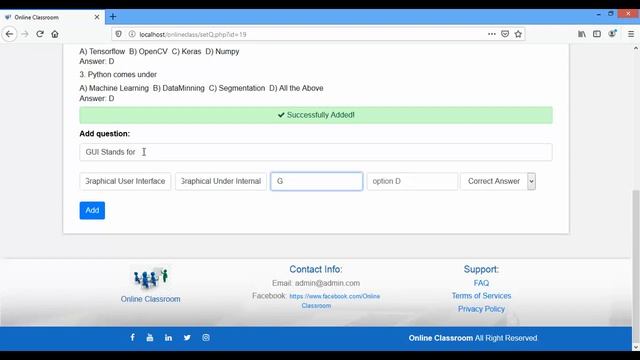Image resolution: width=640 pixels, height=360 pixels.
Task: Click the 'Support:' heading
Action: coord(481,269)
